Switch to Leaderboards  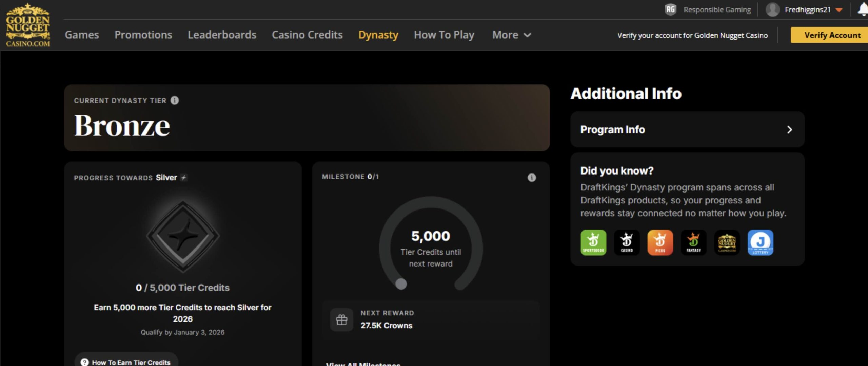pyautogui.click(x=222, y=35)
